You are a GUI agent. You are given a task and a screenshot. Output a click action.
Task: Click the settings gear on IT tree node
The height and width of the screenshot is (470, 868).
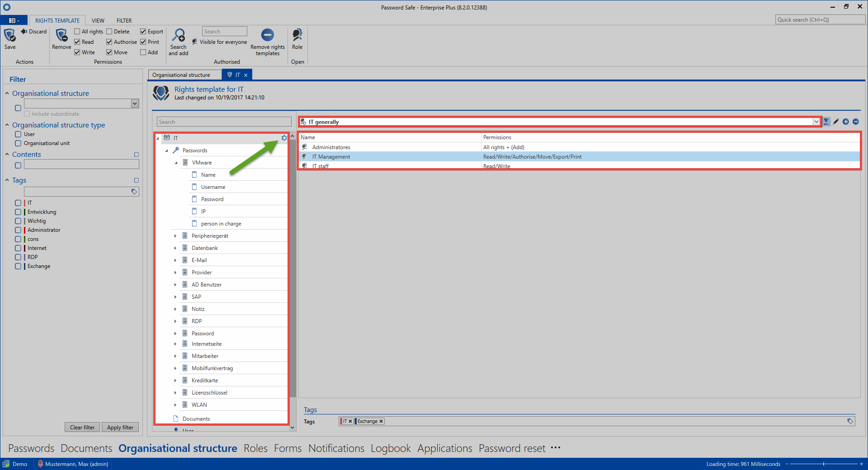284,138
